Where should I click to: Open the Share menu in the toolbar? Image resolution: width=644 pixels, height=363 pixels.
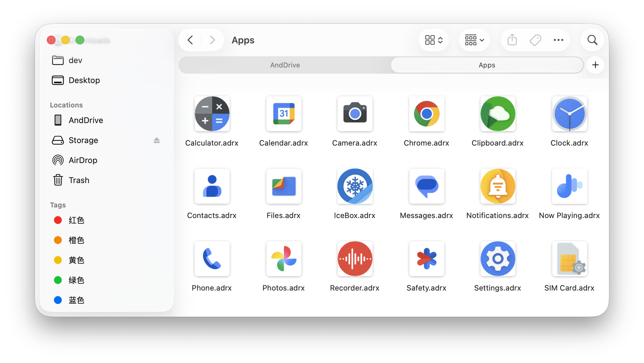(x=512, y=40)
